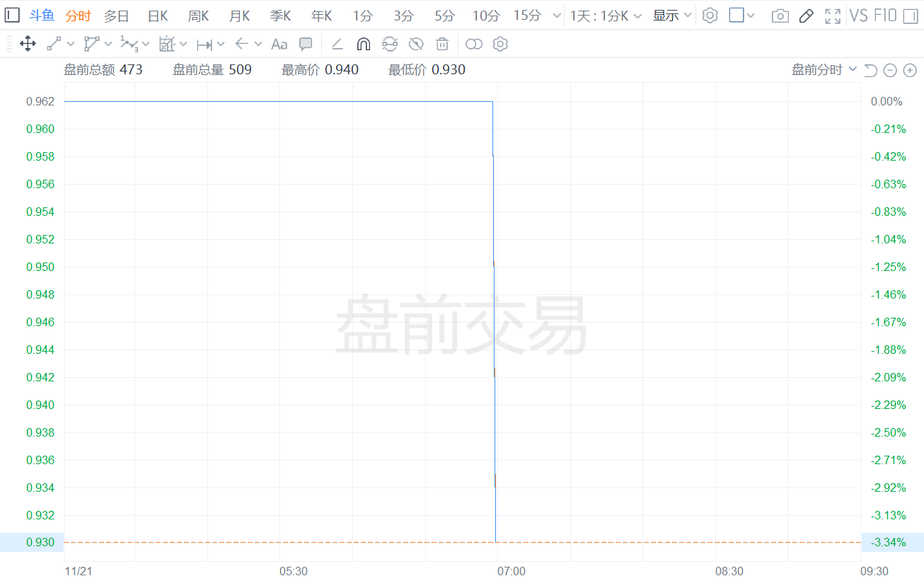Delete drawings with trash icon
This screenshot has width=924, height=588.
(442, 45)
